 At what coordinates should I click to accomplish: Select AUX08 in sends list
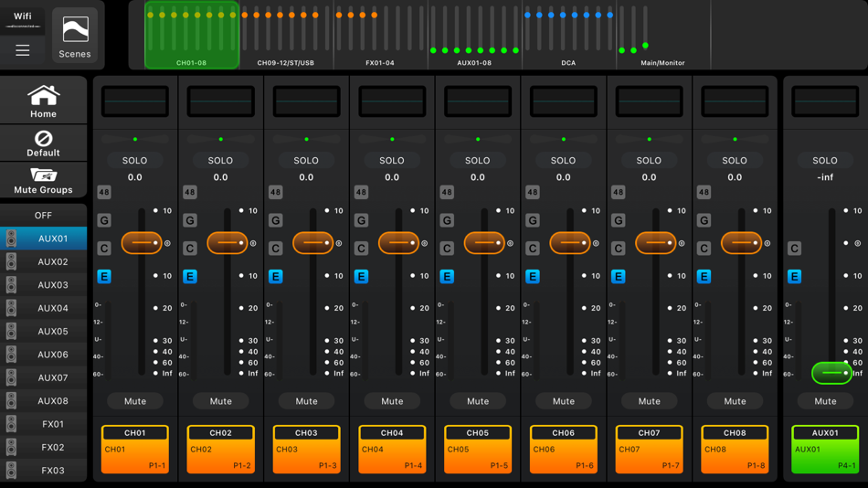click(43, 400)
